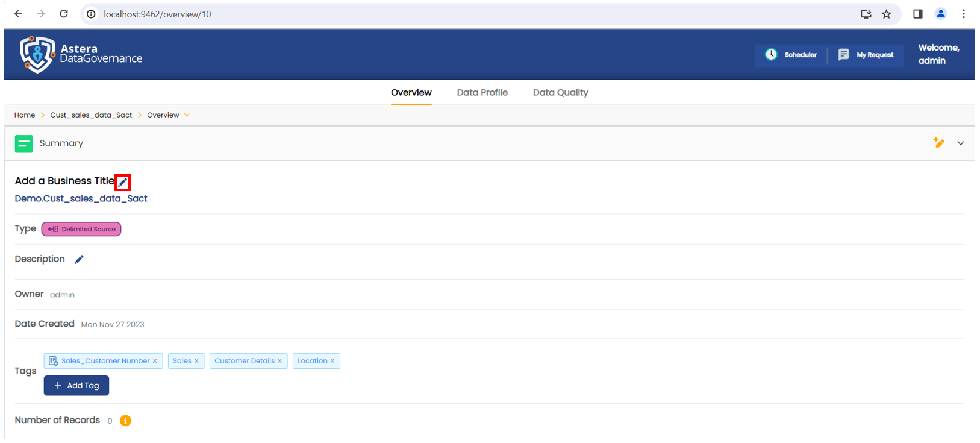Click the Owner value 'admin'

tap(62, 295)
